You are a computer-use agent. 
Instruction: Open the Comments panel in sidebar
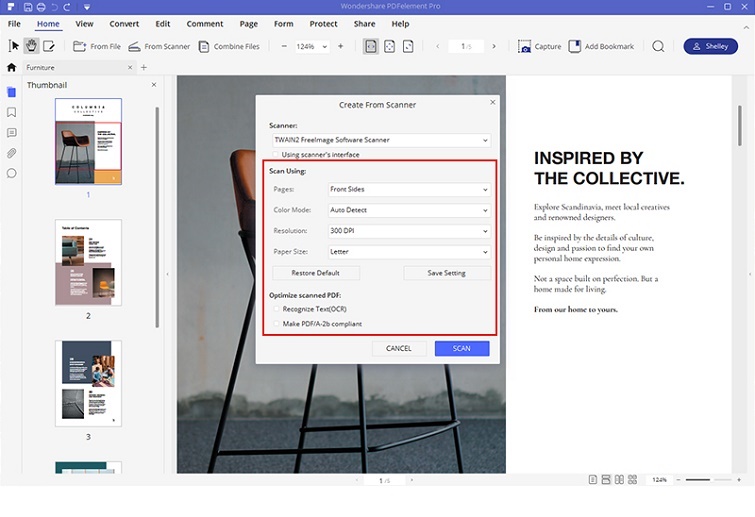click(x=11, y=132)
